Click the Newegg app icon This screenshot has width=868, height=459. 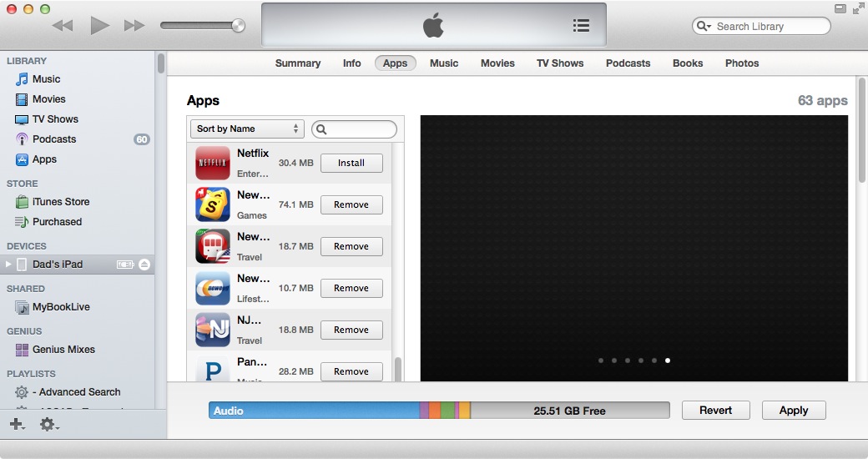(213, 288)
